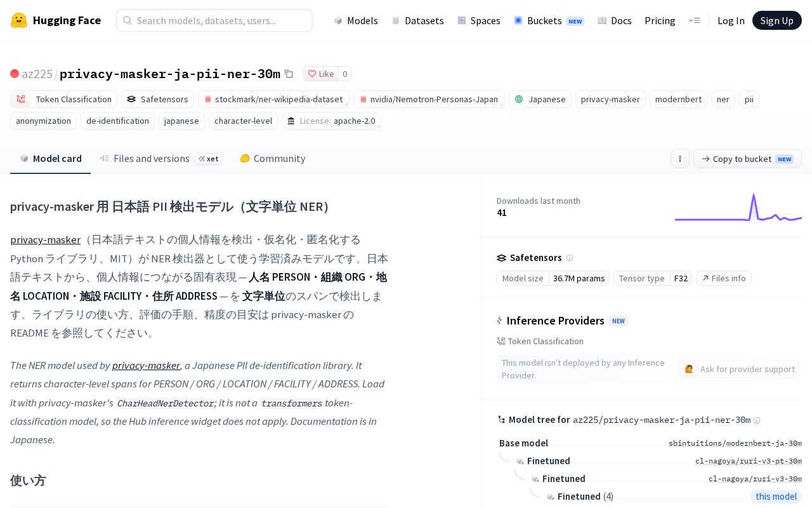The image size is (812, 508).
Task: Open the Docs page
Action: (615, 20)
